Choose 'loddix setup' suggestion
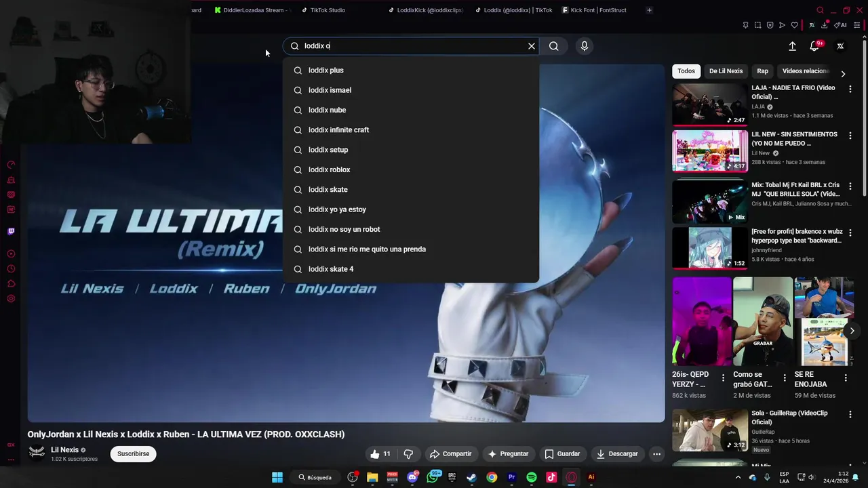 411,150
